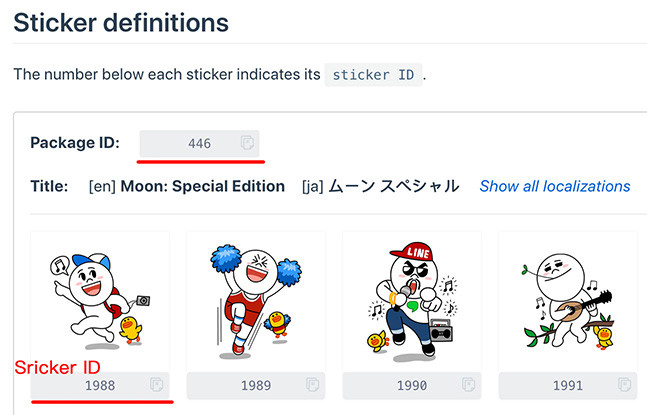
Task: Click copy icon next to sticker ID 1988
Action: 156,385
